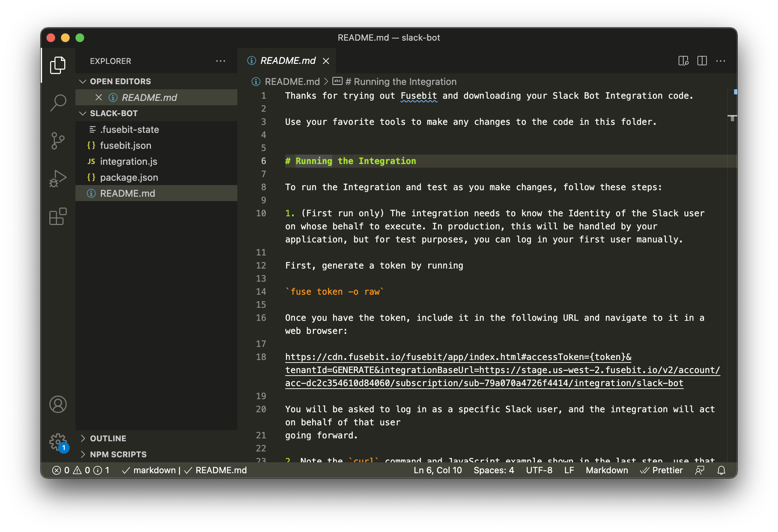Click the 'markdown | README.md' status item

coord(184,470)
